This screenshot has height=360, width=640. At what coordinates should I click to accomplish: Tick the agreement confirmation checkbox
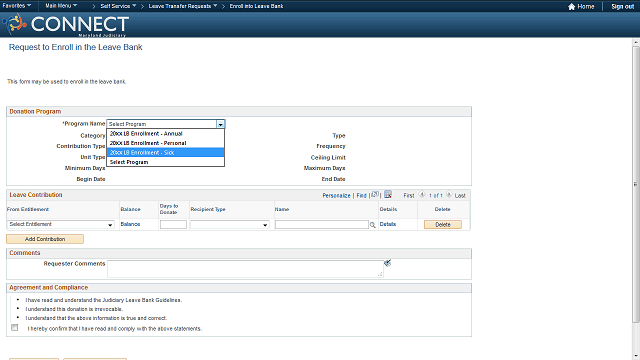[15, 327]
